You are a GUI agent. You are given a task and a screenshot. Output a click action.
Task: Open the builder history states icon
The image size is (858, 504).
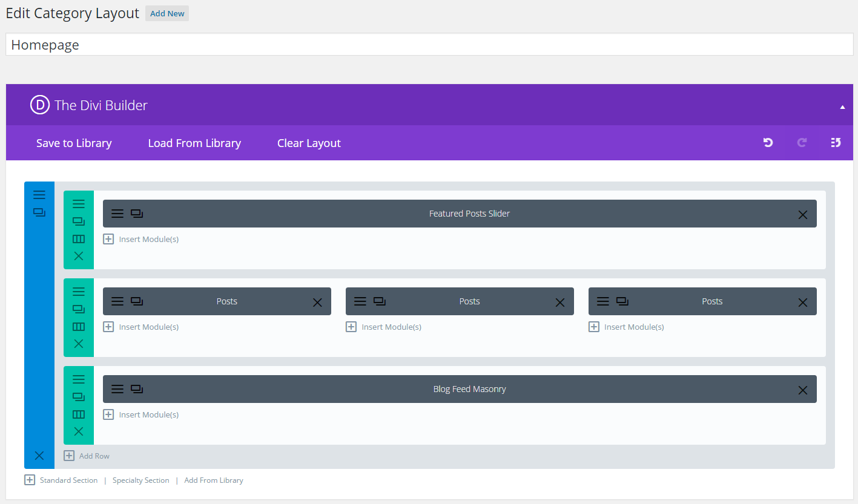tap(836, 143)
